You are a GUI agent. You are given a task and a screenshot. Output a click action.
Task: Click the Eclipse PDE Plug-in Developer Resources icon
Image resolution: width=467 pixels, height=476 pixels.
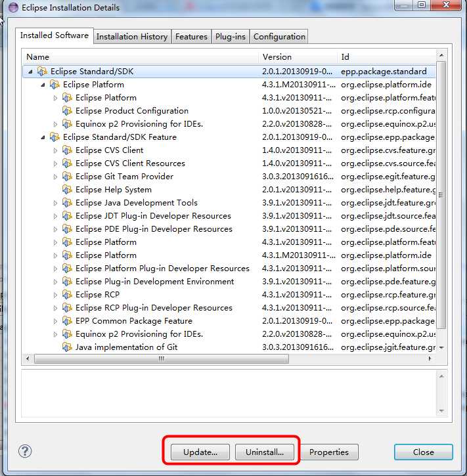point(67,229)
